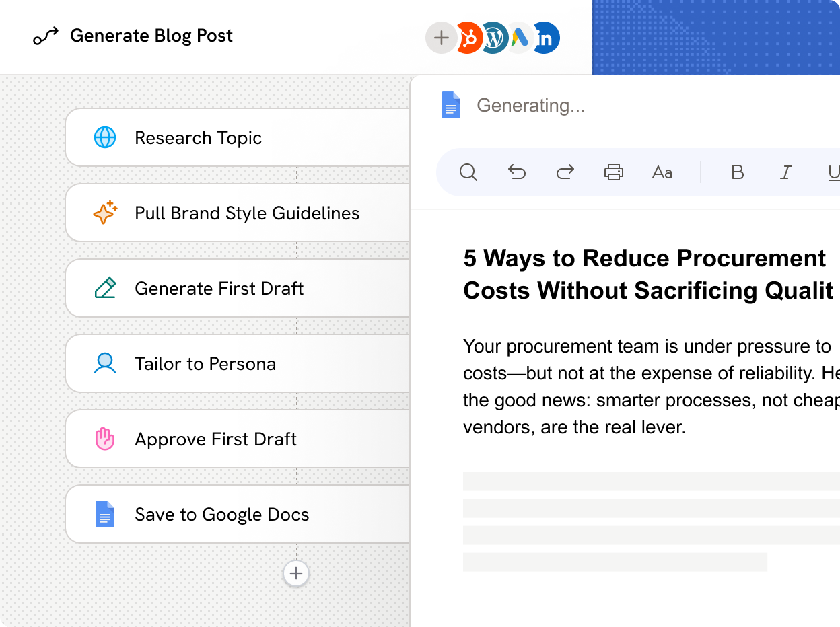Toggle italic formatting in the editor
This screenshot has height=627, width=840.
785,172
